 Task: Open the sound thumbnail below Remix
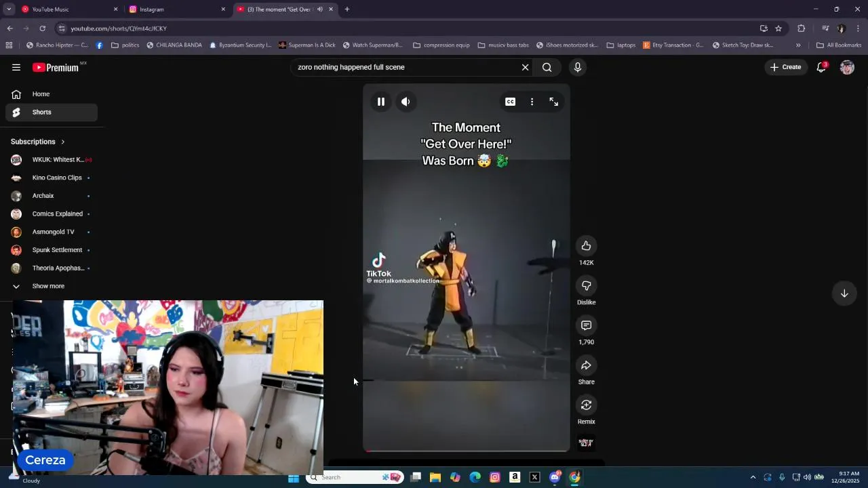click(x=586, y=443)
